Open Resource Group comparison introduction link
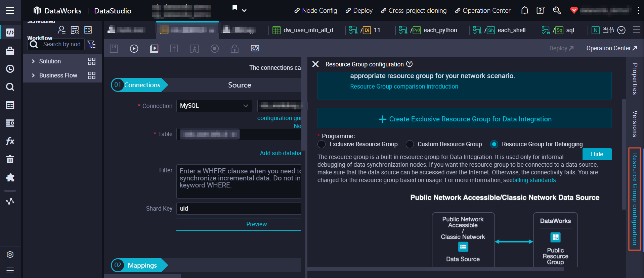Screen dimensions: 644x278 pyautogui.click(x=404, y=87)
